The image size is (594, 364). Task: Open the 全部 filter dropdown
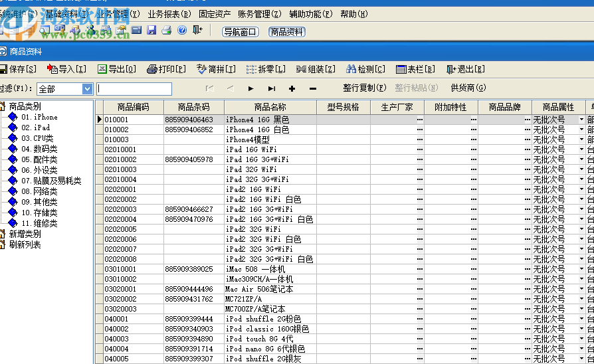point(87,89)
